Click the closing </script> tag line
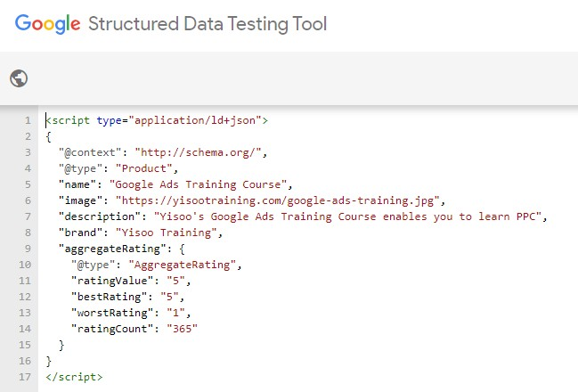Viewport: 578px width, 392px height. point(74,377)
